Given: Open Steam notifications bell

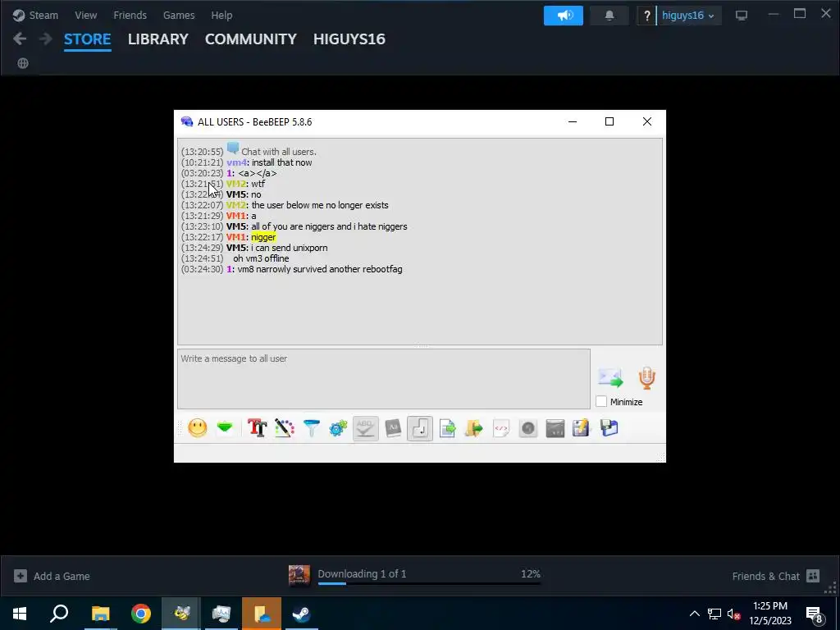Looking at the screenshot, I should (x=609, y=16).
